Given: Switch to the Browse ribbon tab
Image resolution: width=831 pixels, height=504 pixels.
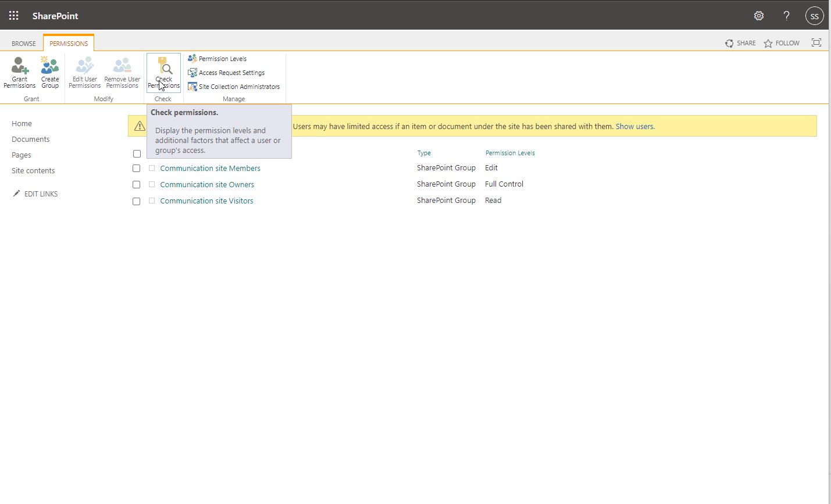Looking at the screenshot, I should pos(24,44).
